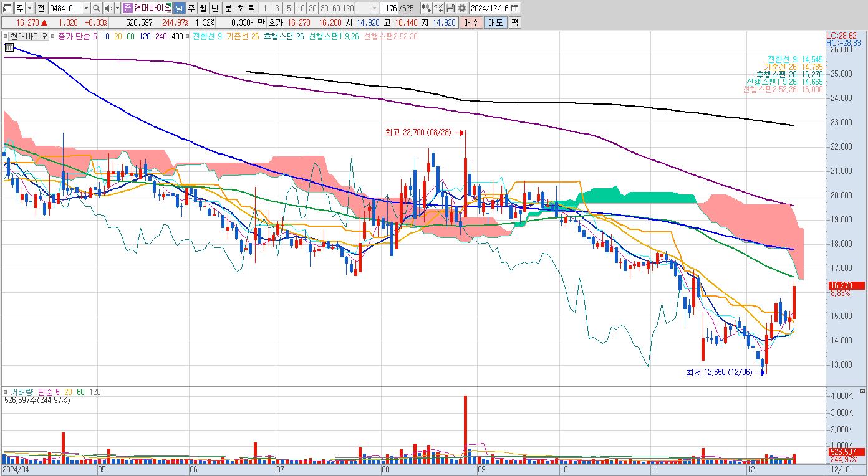Click the 전 button beside market selector
Viewport: 868px width, 476px height.
[41, 8]
